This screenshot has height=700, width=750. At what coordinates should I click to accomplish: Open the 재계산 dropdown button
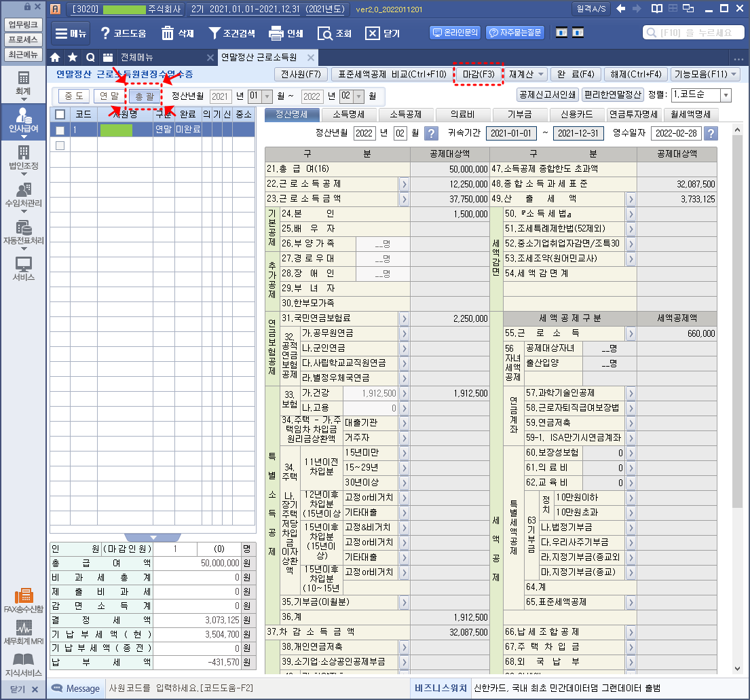(x=527, y=74)
